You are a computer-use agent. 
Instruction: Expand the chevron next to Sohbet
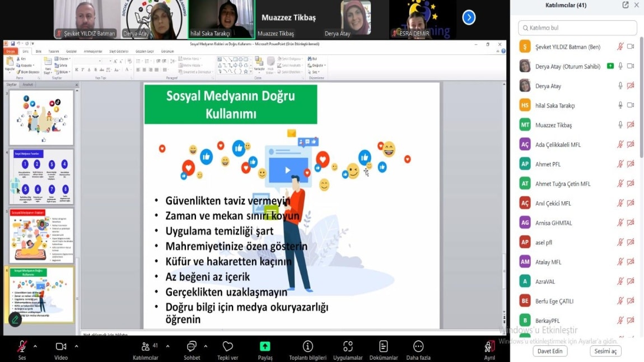click(x=206, y=346)
